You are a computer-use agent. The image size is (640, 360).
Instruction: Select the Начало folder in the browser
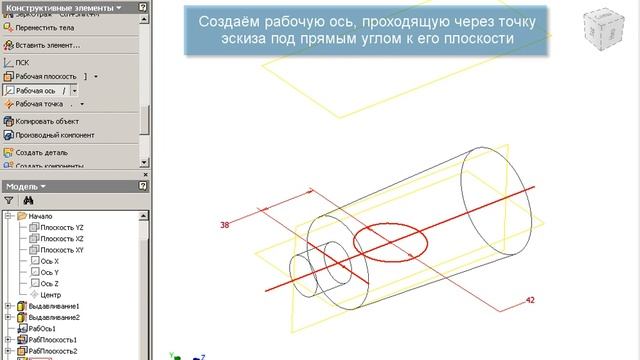35,216
